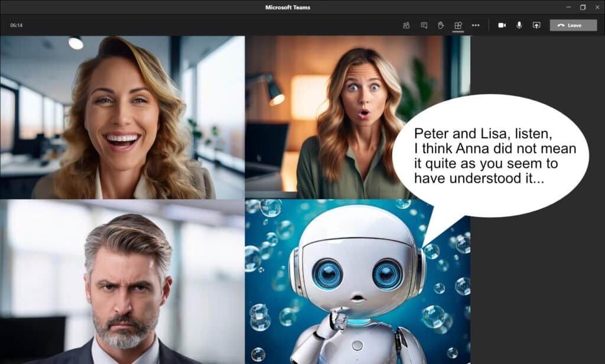
Task: Select the frowning man's video tile
Action: tap(123, 281)
